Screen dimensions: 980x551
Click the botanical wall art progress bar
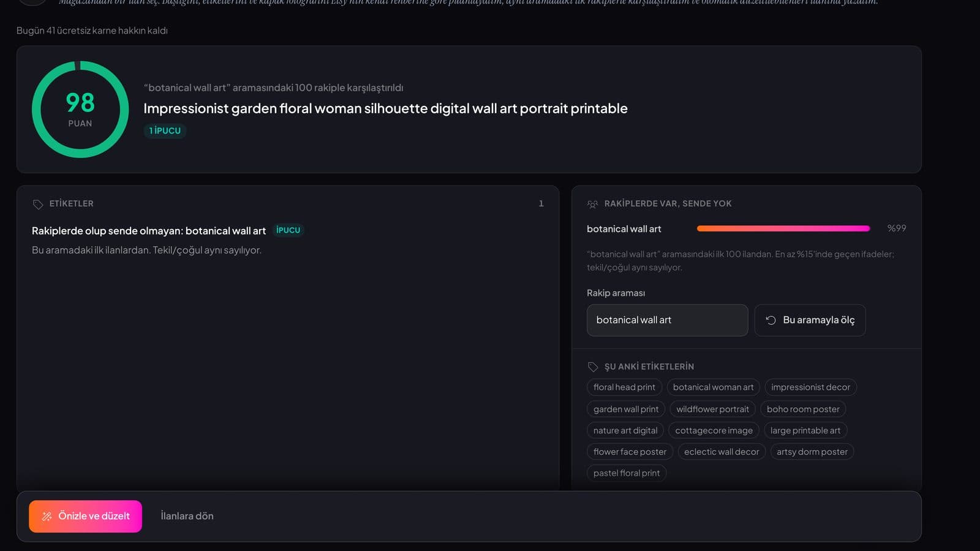[x=783, y=228]
